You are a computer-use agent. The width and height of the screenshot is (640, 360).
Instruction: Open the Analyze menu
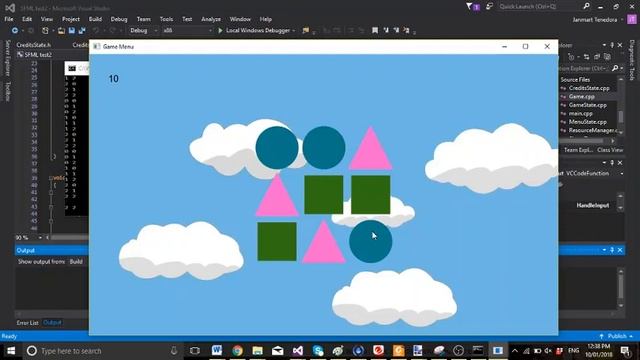click(211, 19)
